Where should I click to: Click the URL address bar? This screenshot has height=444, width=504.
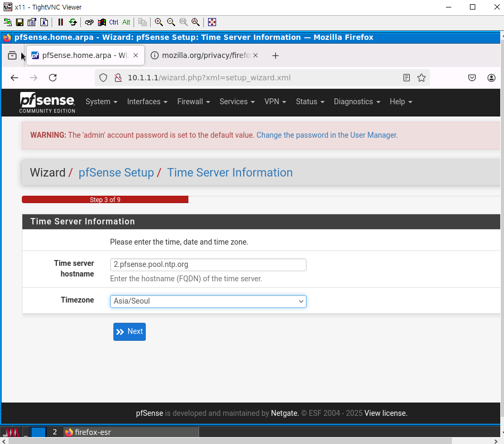262,78
